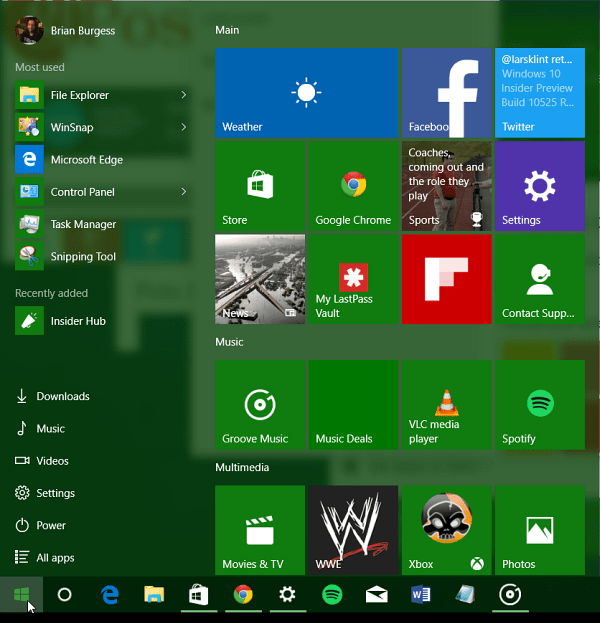Screen dimensions: 600x623
Task: Open the Weather tile
Action: (x=306, y=93)
